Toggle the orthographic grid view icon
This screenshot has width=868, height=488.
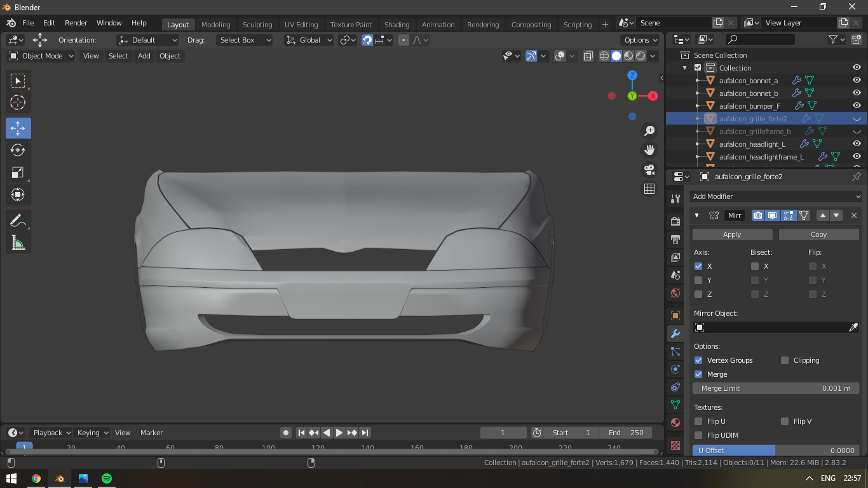[649, 189]
